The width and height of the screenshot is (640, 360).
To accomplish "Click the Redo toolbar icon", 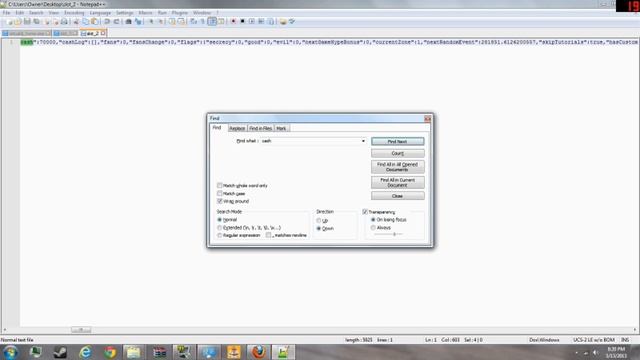I will [116, 22].
